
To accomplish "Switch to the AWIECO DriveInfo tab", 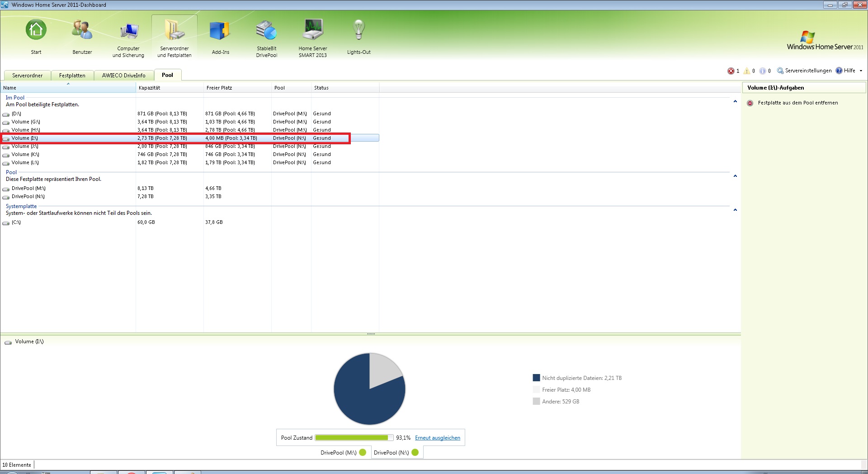I will pyautogui.click(x=124, y=76).
